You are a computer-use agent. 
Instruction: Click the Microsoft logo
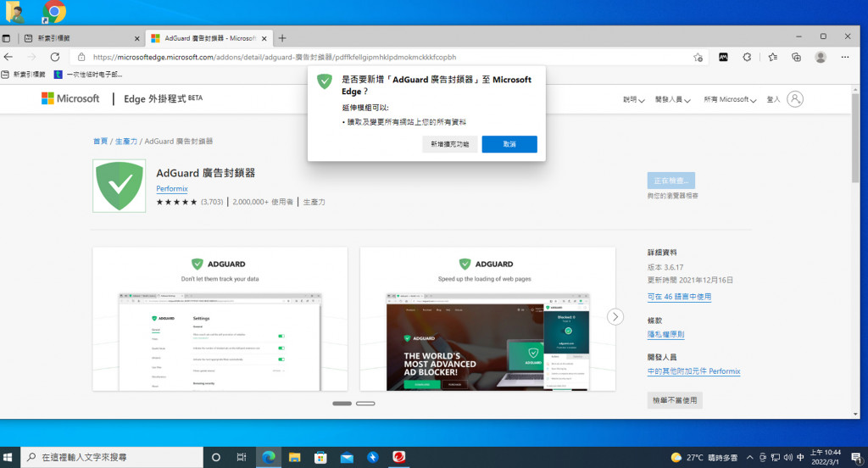point(70,98)
